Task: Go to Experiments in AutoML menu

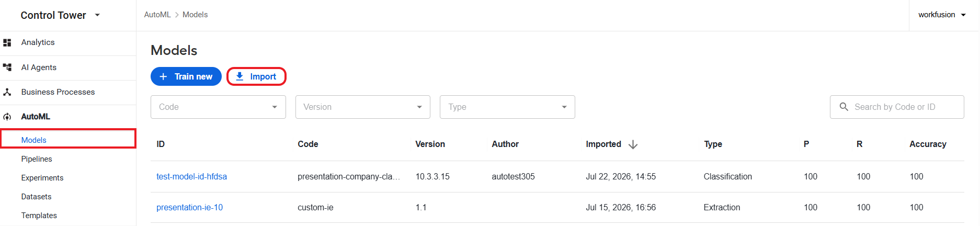Action: point(42,178)
